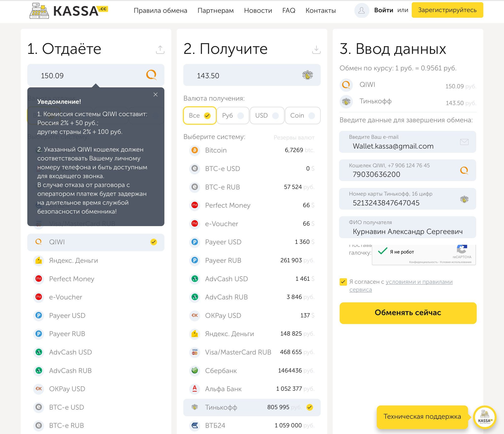504x434 pixels.
Task: Select the Все receive currency filter
Action: point(200,115)
